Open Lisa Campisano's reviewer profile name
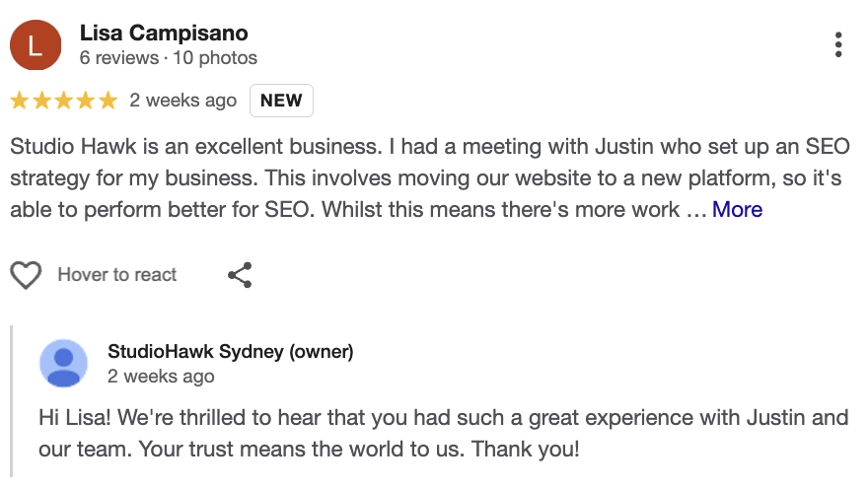This screenshot has width=868, height=489. 163,34
